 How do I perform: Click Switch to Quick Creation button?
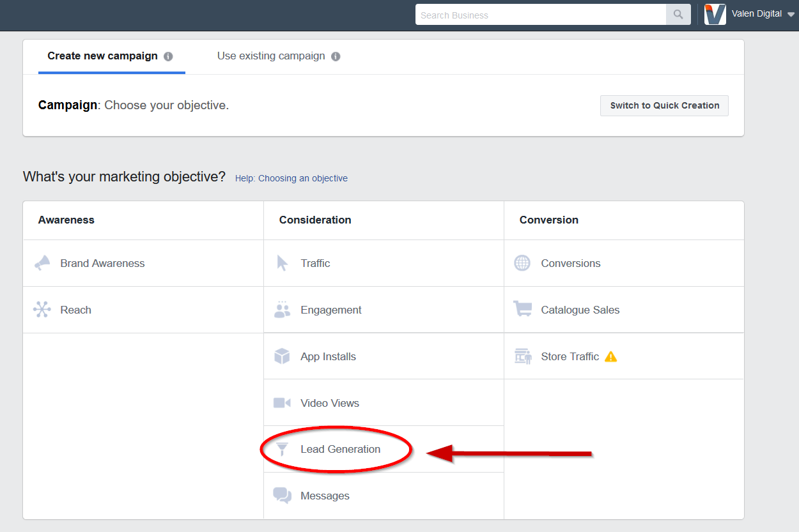[x=664, y=105]
